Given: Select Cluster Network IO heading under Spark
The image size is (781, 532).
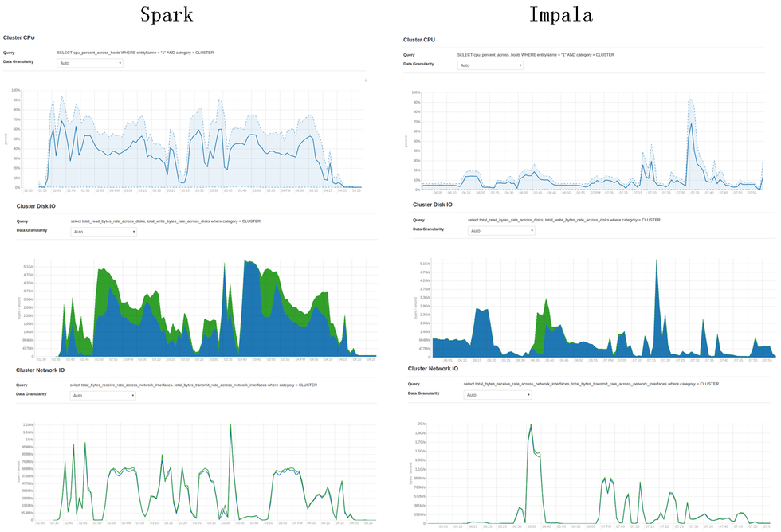Looking at the screenshot, I should click(40, 370).
